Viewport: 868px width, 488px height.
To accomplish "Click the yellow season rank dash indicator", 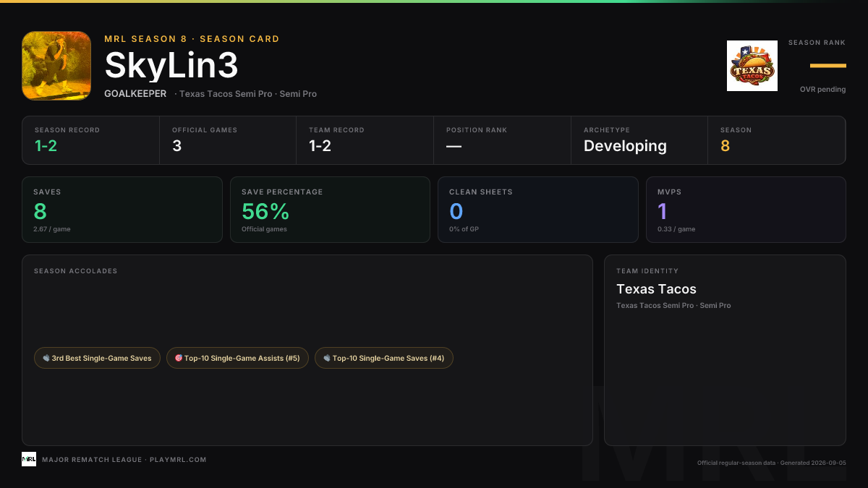I will (828, 66).
